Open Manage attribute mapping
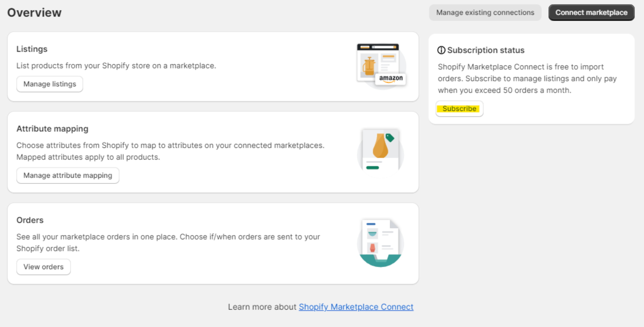The width and height of the screenshot is (644, 327). [x=68, y=176]
